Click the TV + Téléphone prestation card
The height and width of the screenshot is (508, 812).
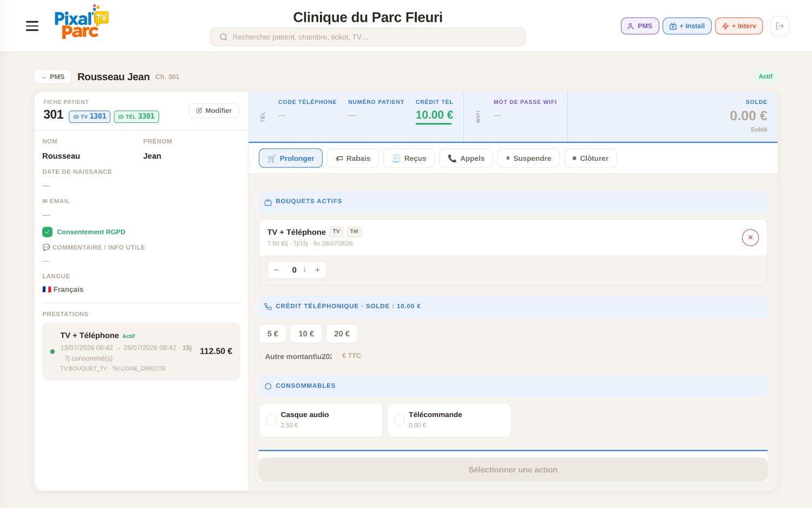point(141,351)
